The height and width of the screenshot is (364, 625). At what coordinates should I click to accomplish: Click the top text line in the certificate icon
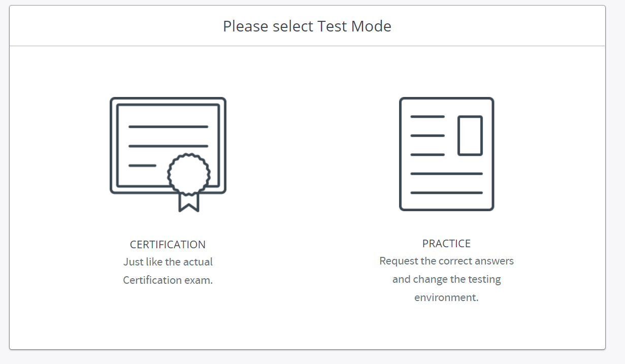(168, 126)
